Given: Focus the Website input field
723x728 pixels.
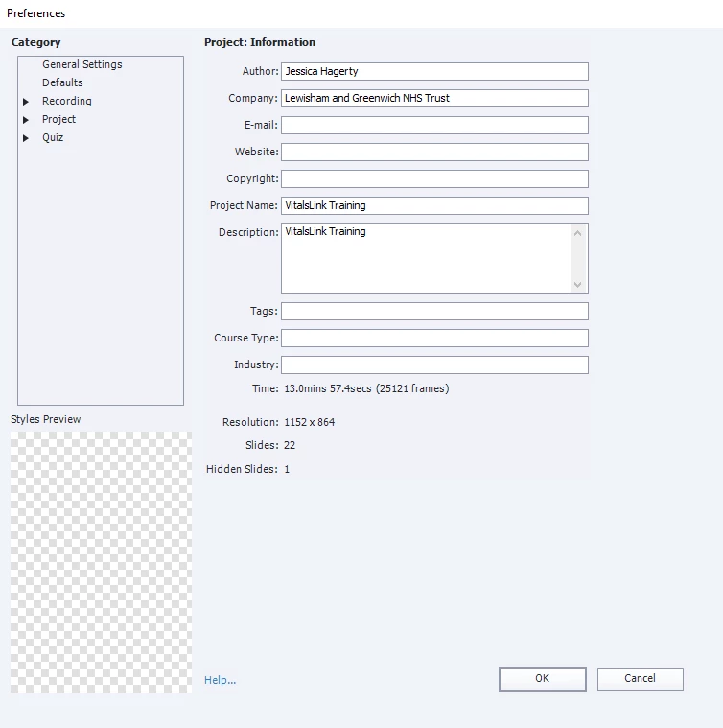Looking at the screenshot, I should point(434,153).
